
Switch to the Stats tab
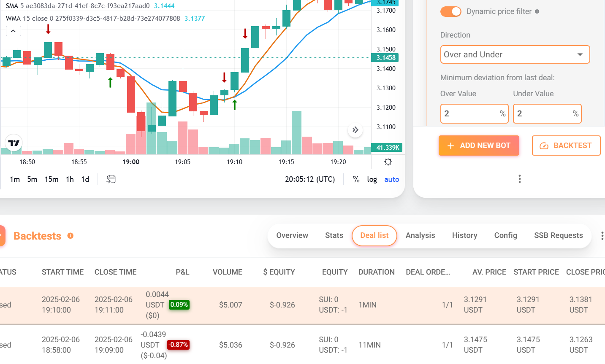[334, 235]
